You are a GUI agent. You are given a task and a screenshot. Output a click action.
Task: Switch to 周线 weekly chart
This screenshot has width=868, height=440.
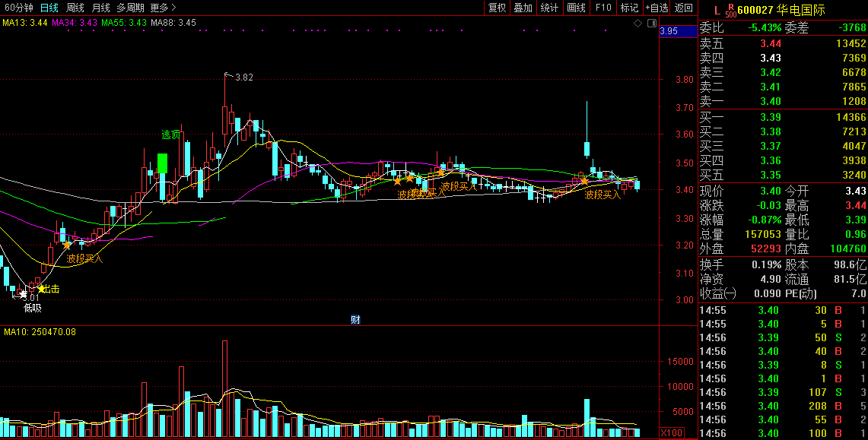[75, 8]
